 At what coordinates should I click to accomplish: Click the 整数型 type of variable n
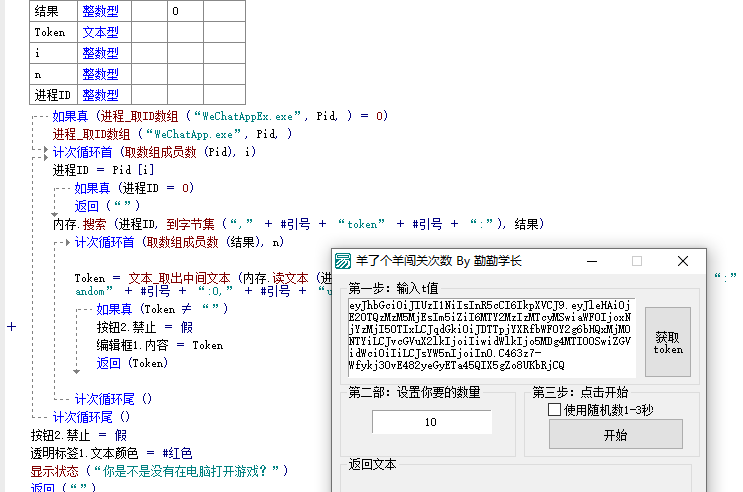(100, 74)
